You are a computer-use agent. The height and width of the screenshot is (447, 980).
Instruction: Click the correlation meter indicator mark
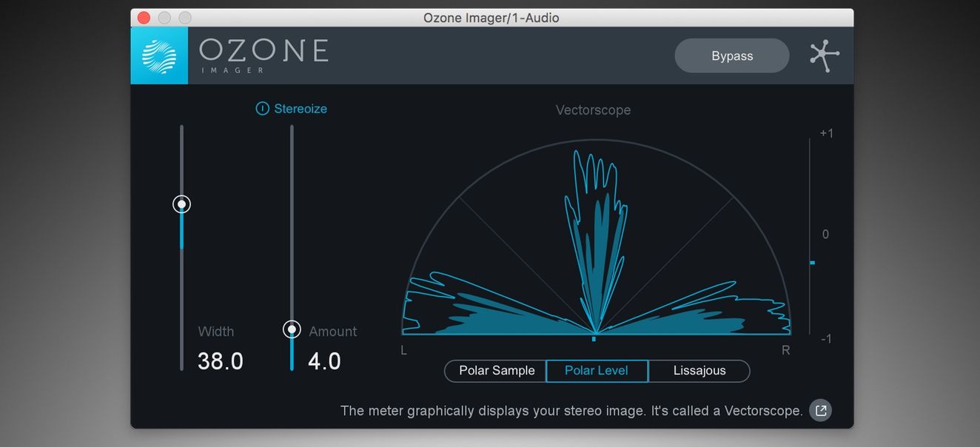tap(812, 263)
